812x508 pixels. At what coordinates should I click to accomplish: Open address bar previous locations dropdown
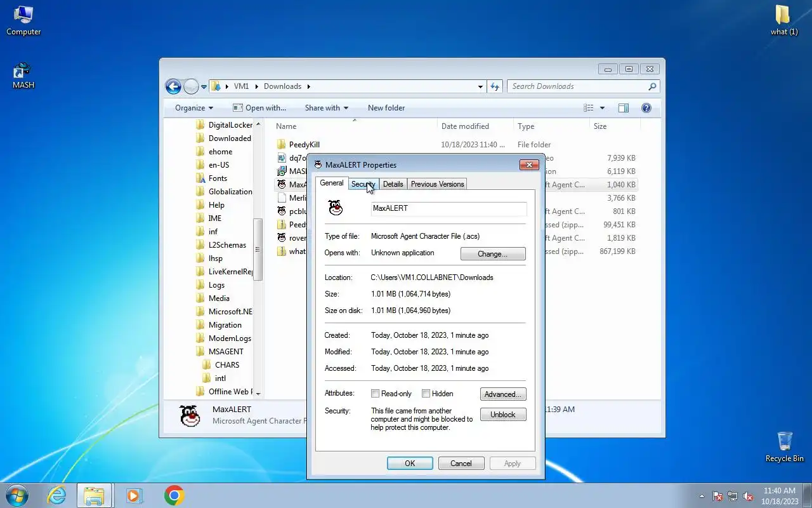click(x=480, y=86)
